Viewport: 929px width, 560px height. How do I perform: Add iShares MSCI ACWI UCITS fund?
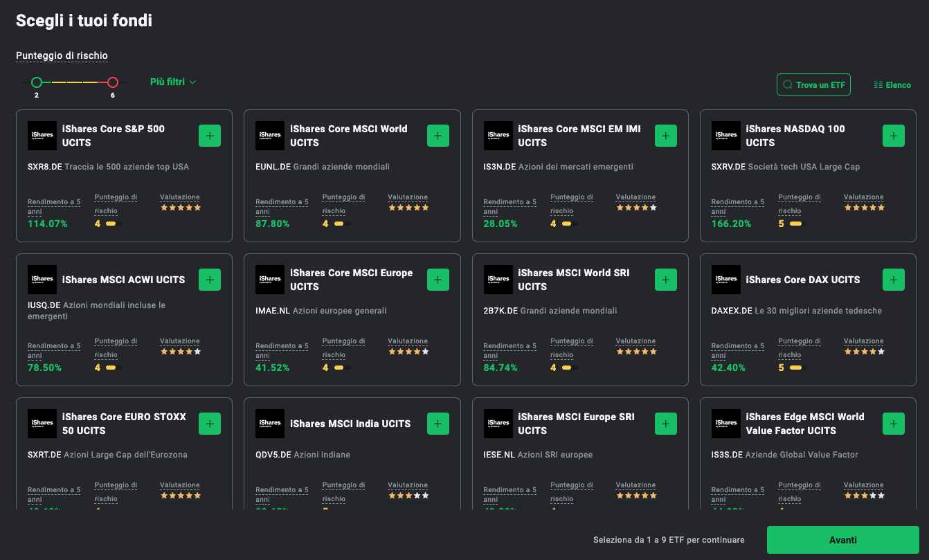tap(210, 280)
